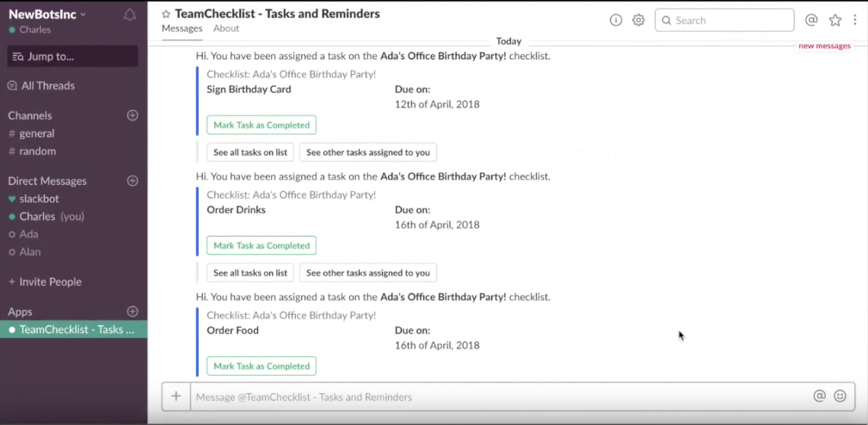Add a new channel with the plus icon
Image resolution: width=868 pixels, height=425 pixels.
coord(132,115)
